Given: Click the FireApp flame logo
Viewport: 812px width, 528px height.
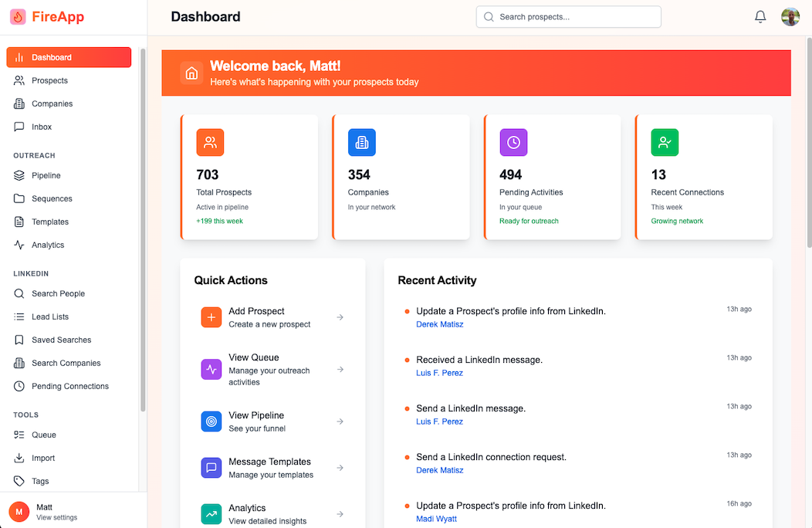Looking at the screenshot, I should tap(18, 17).
